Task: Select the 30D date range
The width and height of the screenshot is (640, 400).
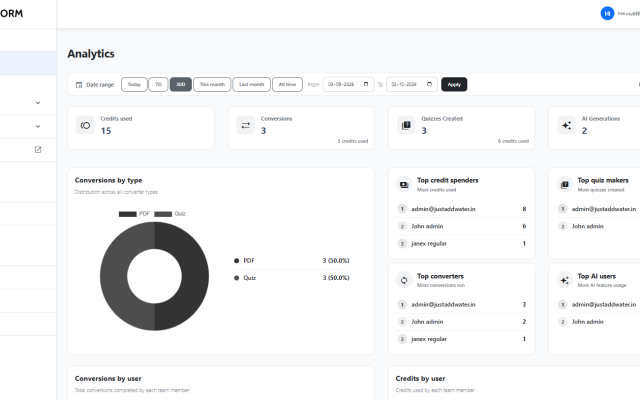Action: 181,84
